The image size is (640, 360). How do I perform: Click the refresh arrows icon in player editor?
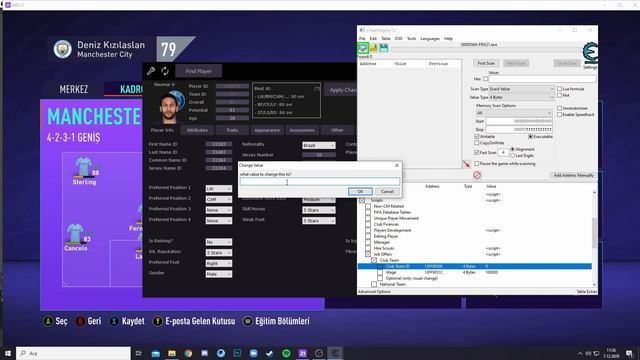165,71
